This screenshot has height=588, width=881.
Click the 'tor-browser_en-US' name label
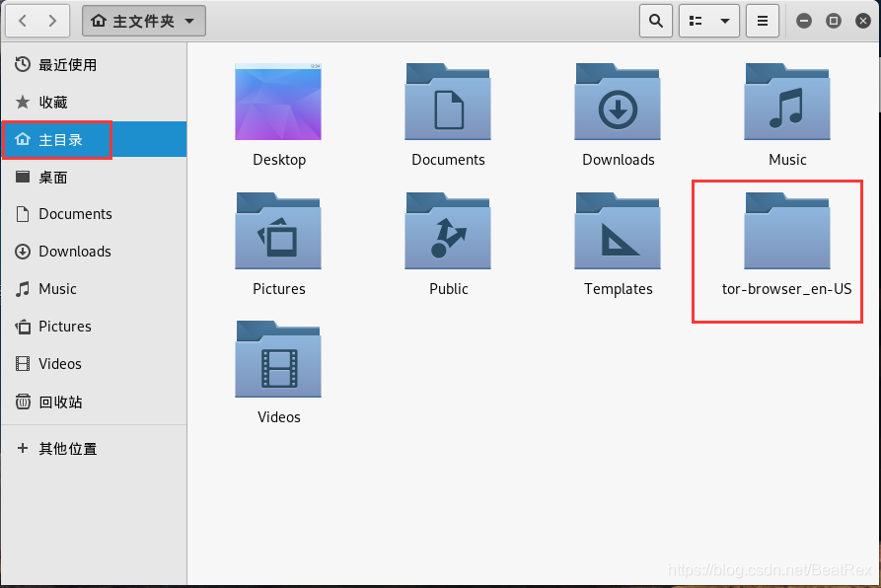pyautogui.click(x=786, y=289)
